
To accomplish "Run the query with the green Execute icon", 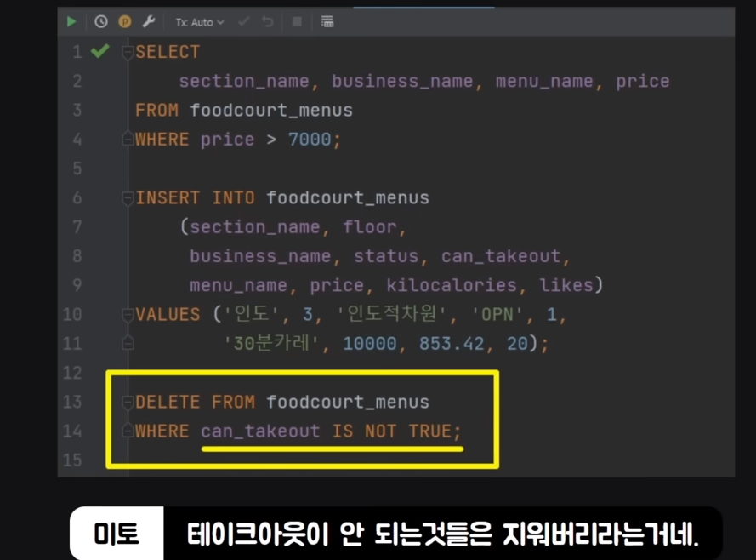I will (x=71, y=22).
